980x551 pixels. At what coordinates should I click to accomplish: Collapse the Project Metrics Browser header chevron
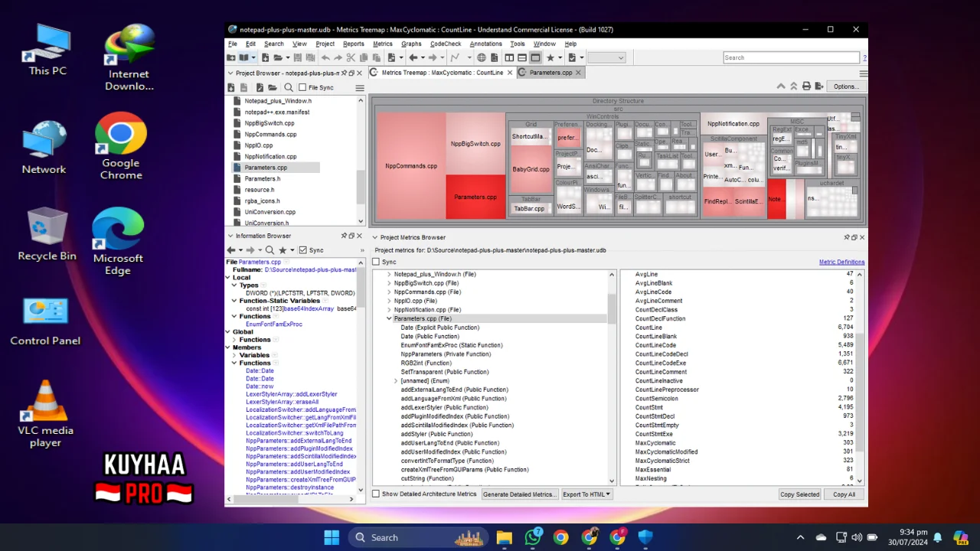point(375,237)
